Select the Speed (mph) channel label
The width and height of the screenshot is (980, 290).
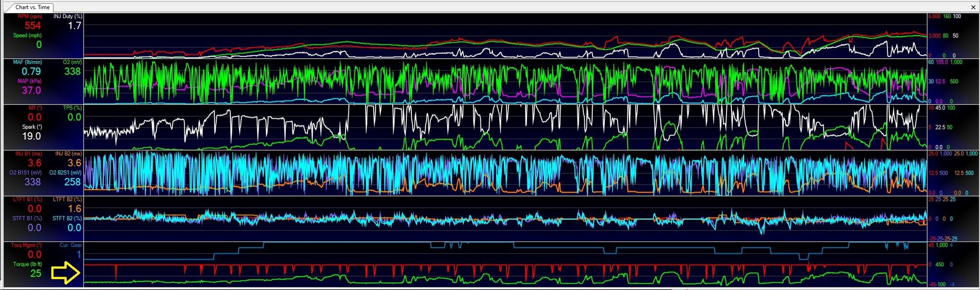[27, 35]
